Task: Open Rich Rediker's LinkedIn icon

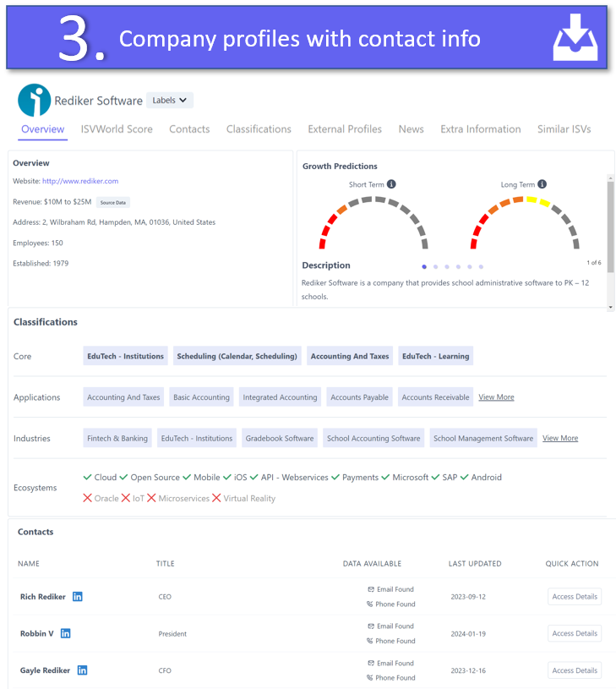Action: pyautogui.click(x=77, y=596)
